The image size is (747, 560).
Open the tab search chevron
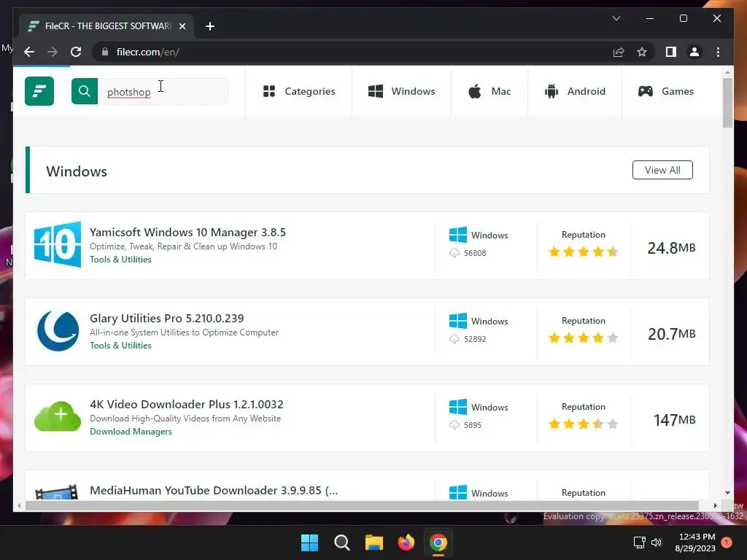pyautogui.click(x=616, y=18)
